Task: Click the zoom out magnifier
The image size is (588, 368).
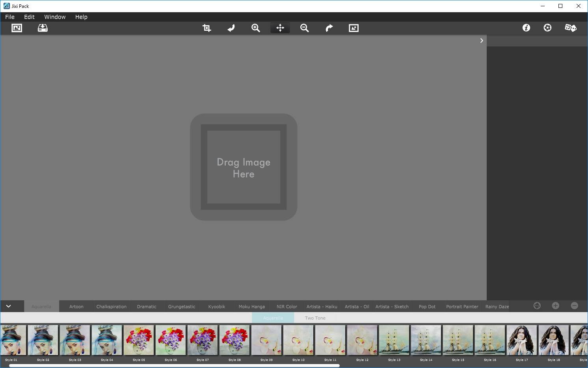Action: point(305,28)
